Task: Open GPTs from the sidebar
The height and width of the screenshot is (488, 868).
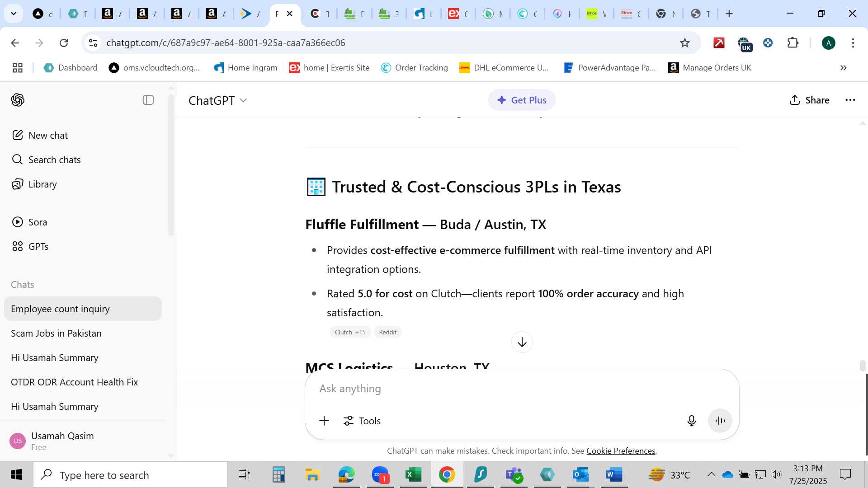Action: tap(30, 246)
